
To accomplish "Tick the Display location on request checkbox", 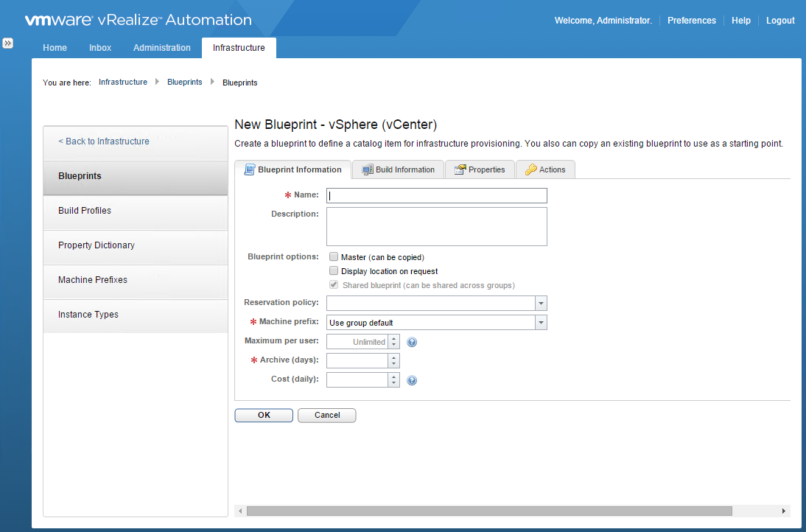I will (334, 270).
